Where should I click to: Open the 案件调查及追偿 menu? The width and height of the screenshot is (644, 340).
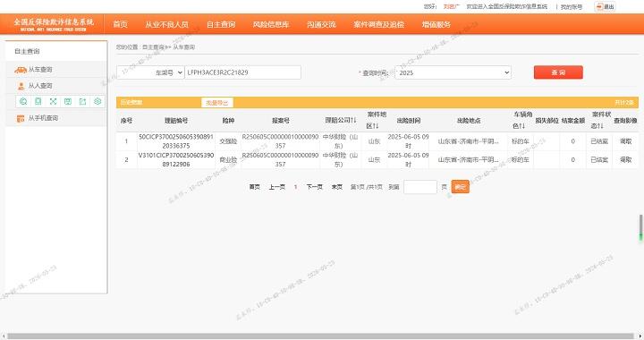click(379, 24)
